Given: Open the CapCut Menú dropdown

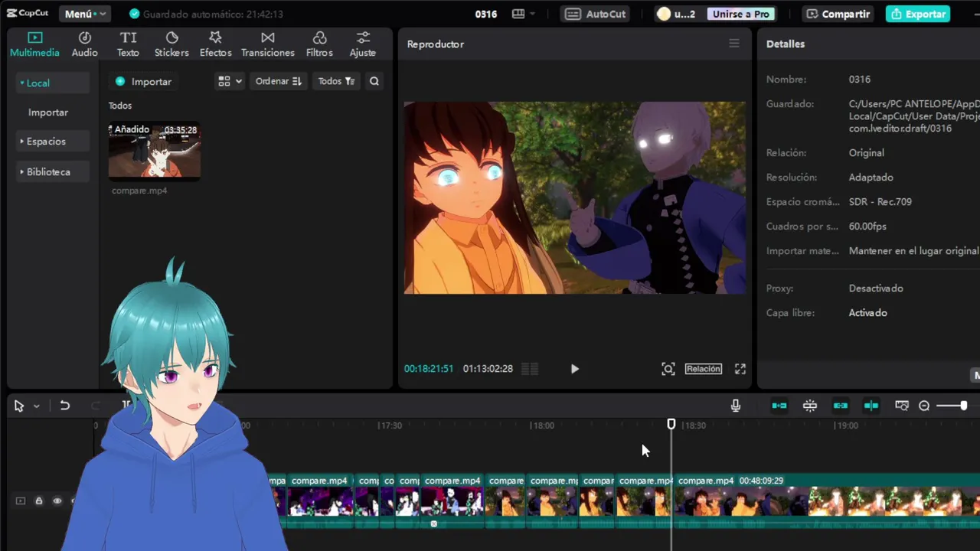Looking at the screenshot, I should point(84,14).
